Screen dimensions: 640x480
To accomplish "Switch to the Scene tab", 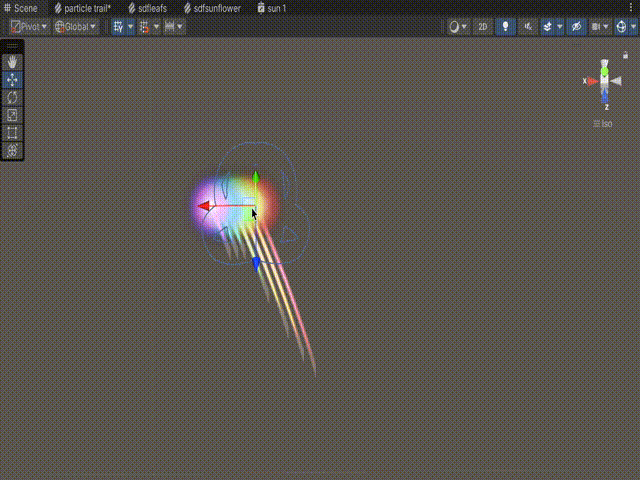I will [20, 8].
